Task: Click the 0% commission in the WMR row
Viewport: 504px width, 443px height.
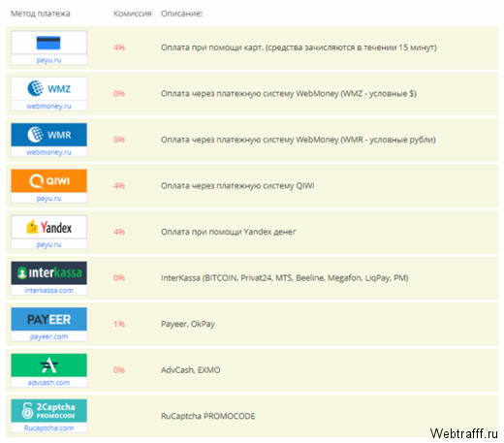Action: (x=119, y=140)
